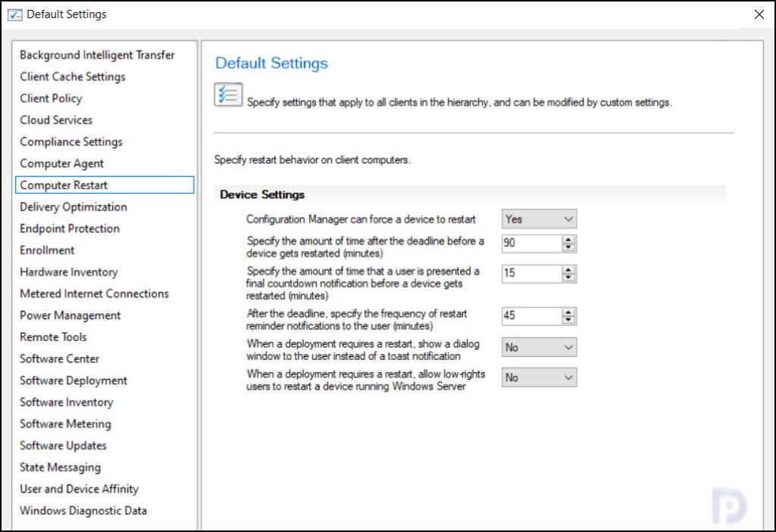Click the deadline restart time field showing 90
The width and height of the screenshot is (776, 532).
pyautogui.click(x=531, y=243)
